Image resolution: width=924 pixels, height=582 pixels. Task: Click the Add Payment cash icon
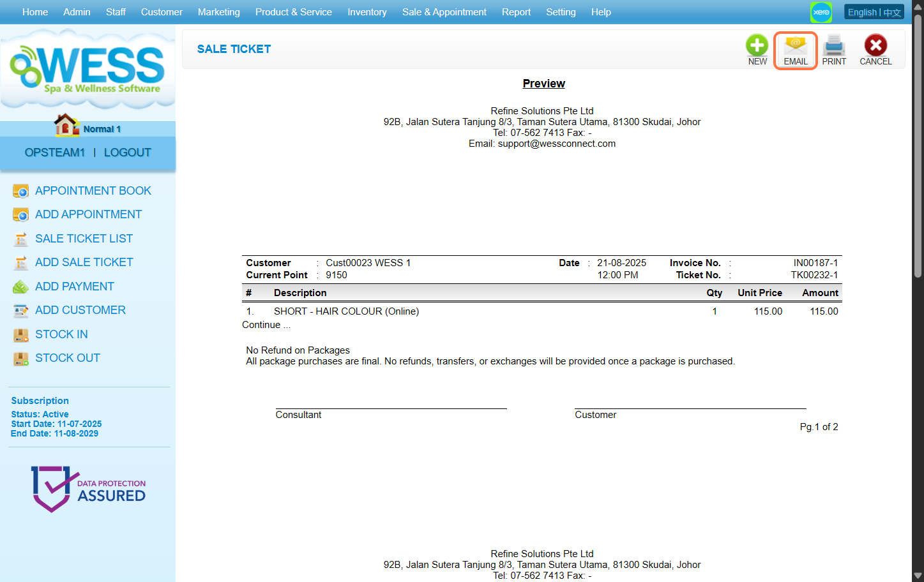coord(21,287)
